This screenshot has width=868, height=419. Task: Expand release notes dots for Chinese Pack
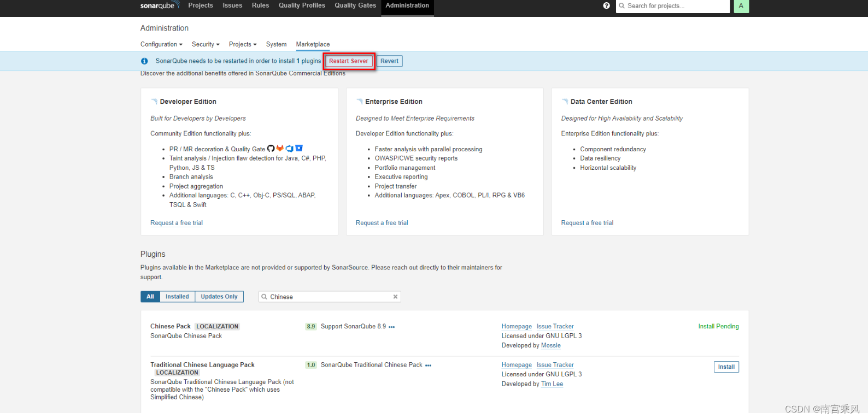click(x=391, y=327)
